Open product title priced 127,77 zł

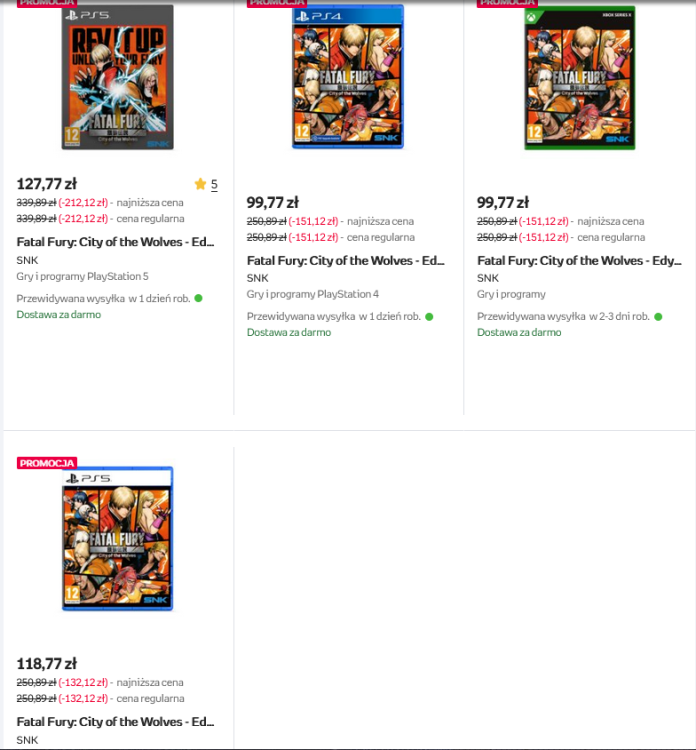pyautogui.click(x=115, y=242)
